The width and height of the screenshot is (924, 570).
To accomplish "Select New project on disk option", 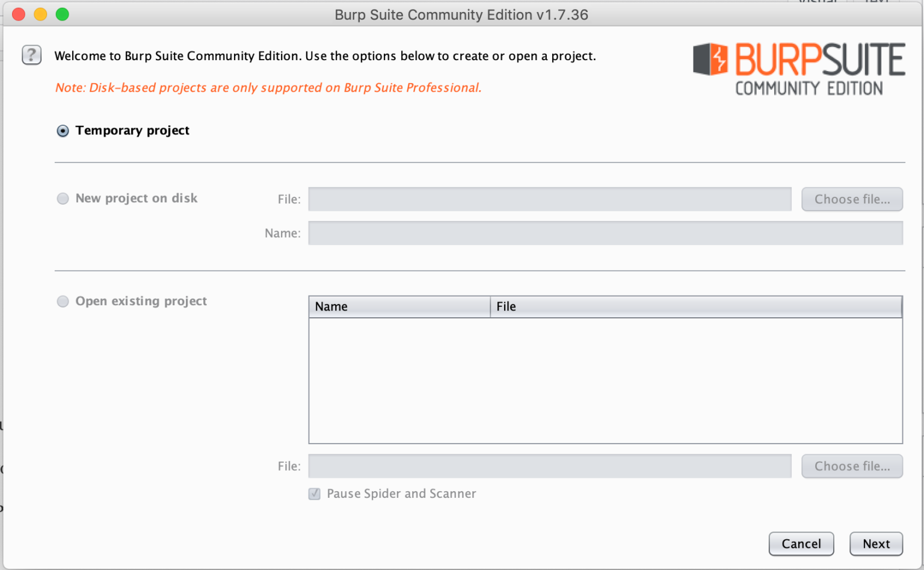I will (63, 199).
